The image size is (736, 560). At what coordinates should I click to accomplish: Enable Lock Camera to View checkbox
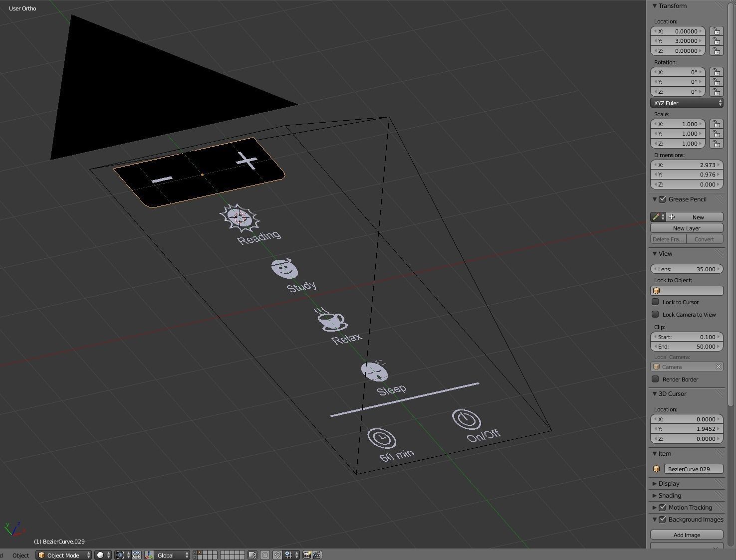pyautogui.click(x=656, y=314)
